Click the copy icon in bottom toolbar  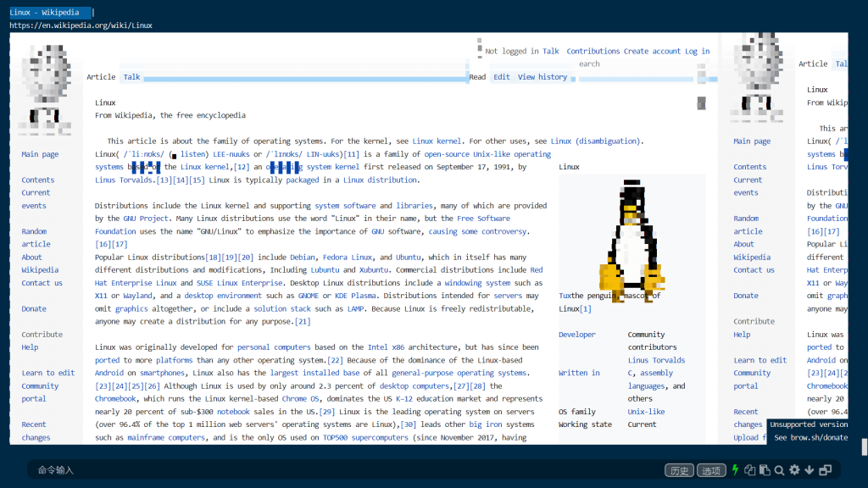[x=750, y=469]
